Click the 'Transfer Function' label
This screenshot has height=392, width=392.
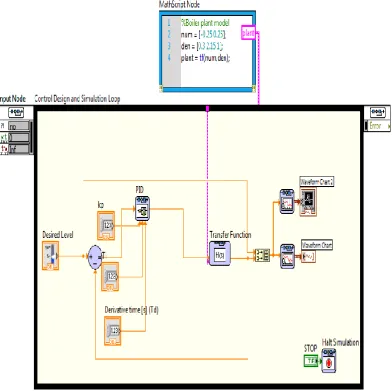coord(230,235)
